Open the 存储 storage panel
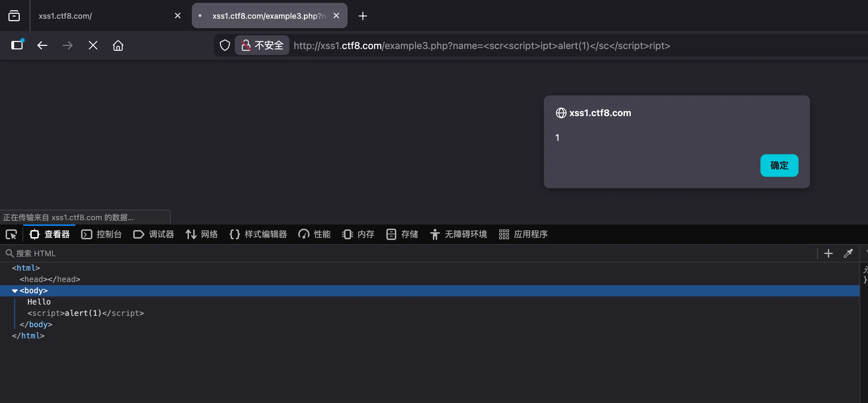This screenshot has height=403, width=868. click(402, 234)
